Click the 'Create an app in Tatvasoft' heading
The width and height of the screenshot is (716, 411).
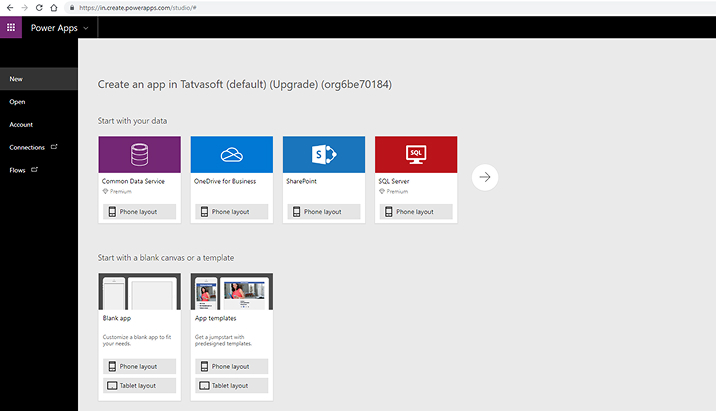point(245,84)
